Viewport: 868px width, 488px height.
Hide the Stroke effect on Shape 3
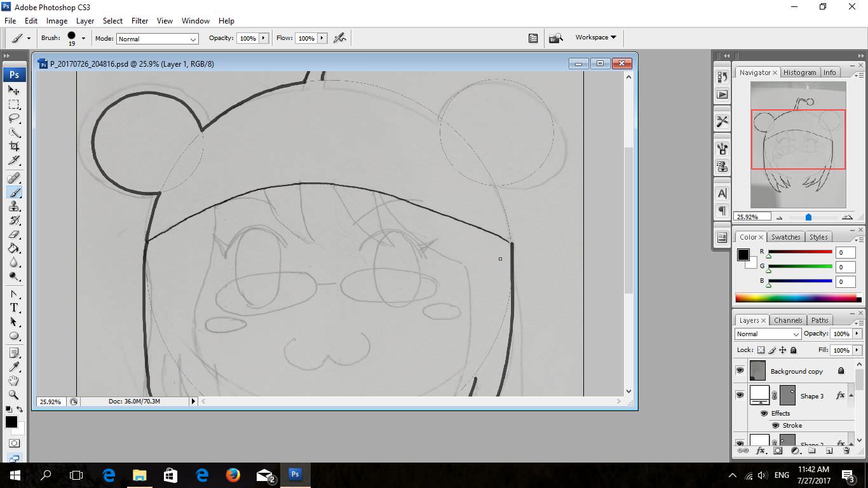(775, 425)
